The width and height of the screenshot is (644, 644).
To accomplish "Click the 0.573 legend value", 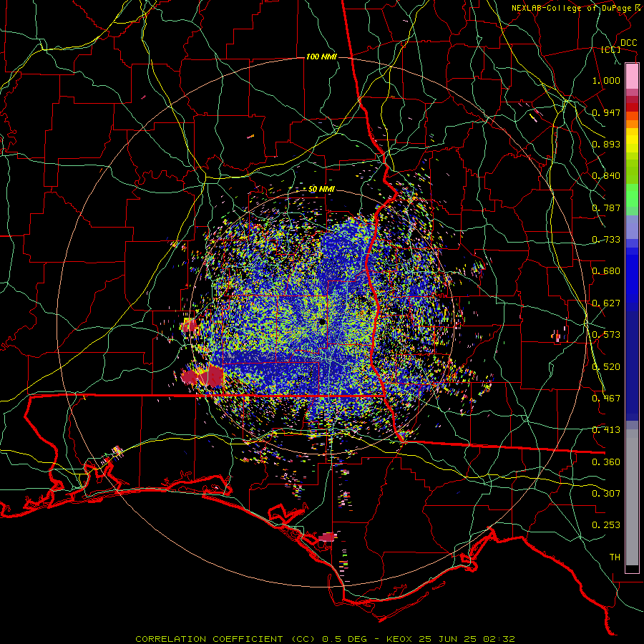I will click(x=606, y=335).
